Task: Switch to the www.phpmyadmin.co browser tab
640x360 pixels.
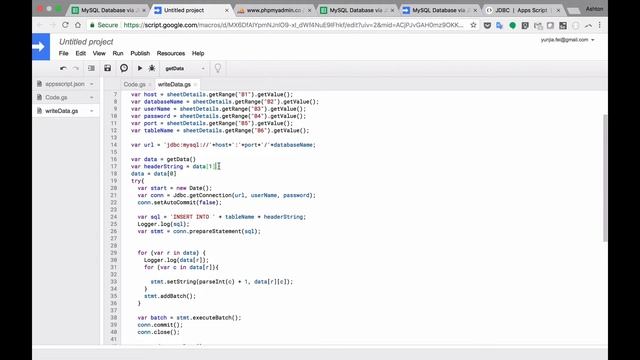Action: (x=273, y=10)
